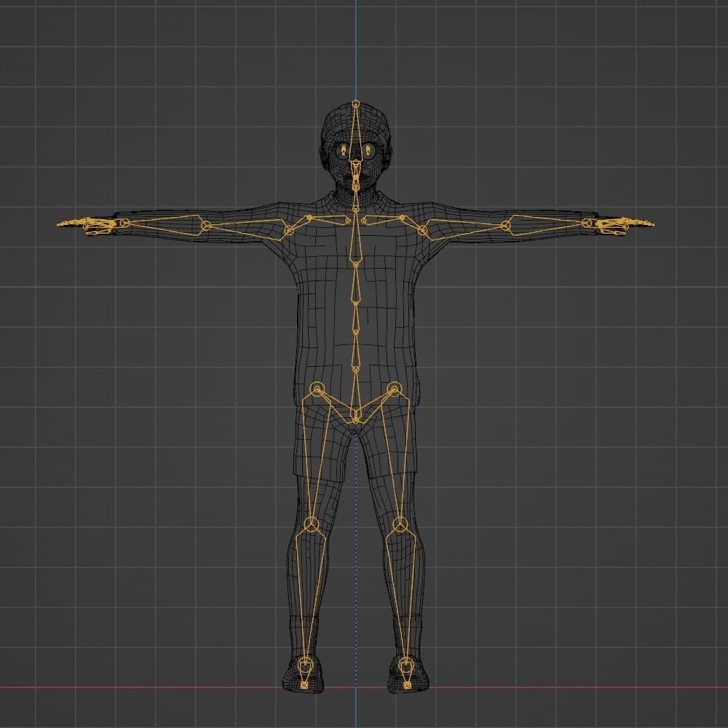The height and width of the screenshot is (728, 728).
Task: Click the joint sphere atop the head
Action: [x=356, y=103]
